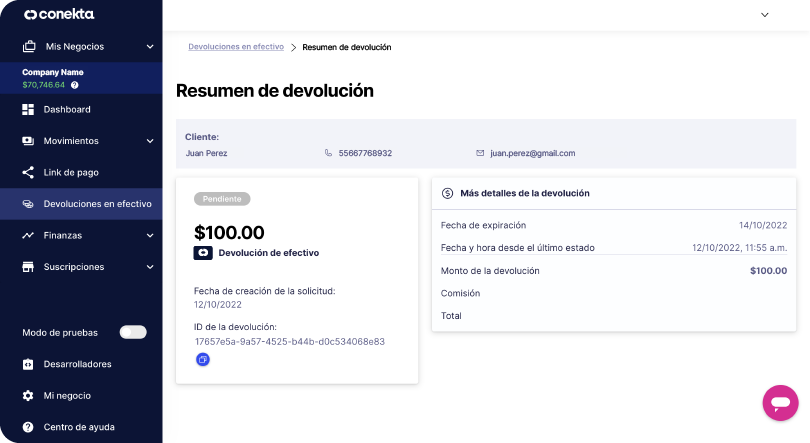Click the Movimientos icon
This screenshot has width=810, height=443.
(x=28, y=141)
